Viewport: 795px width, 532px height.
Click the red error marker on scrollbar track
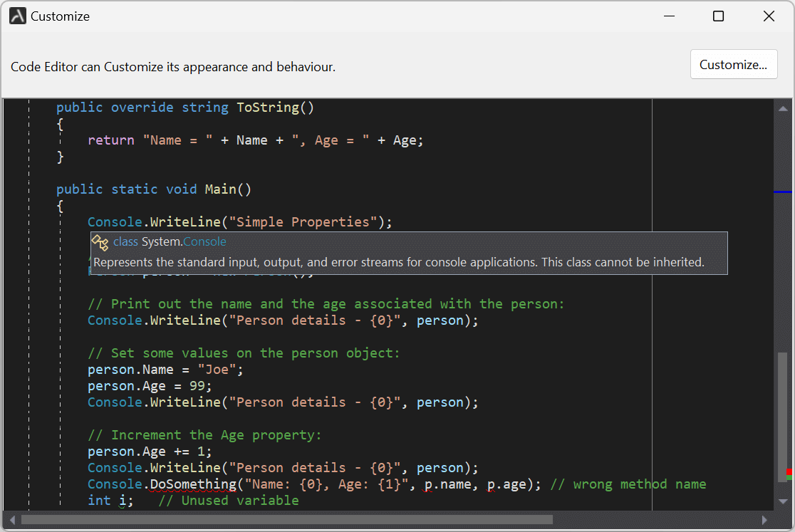coord(789,472)
